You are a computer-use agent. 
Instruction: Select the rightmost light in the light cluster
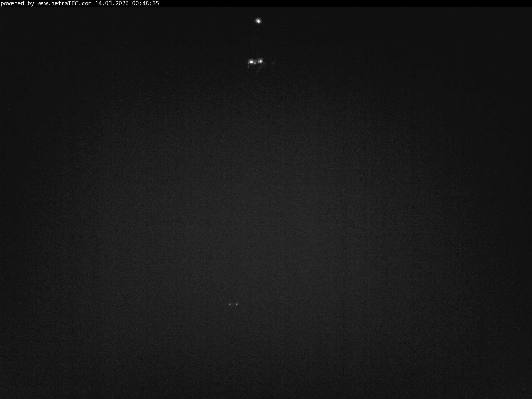click(x=261, y=61)
